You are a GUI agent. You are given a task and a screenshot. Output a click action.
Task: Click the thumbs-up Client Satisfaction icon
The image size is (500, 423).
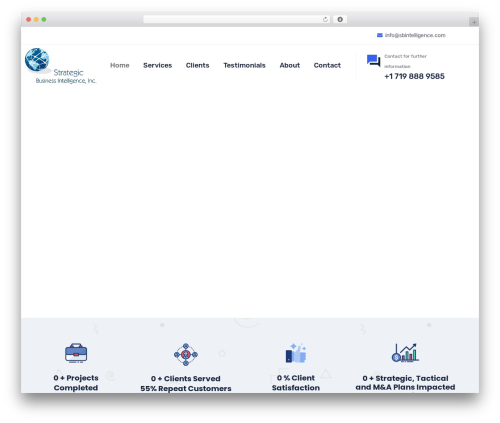[296, 353]
